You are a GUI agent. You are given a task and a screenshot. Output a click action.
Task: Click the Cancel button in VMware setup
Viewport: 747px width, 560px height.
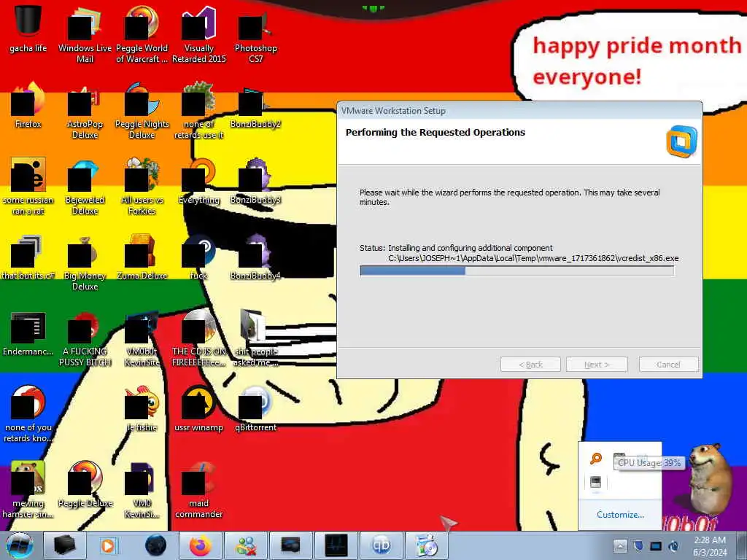tap(668, 365)
